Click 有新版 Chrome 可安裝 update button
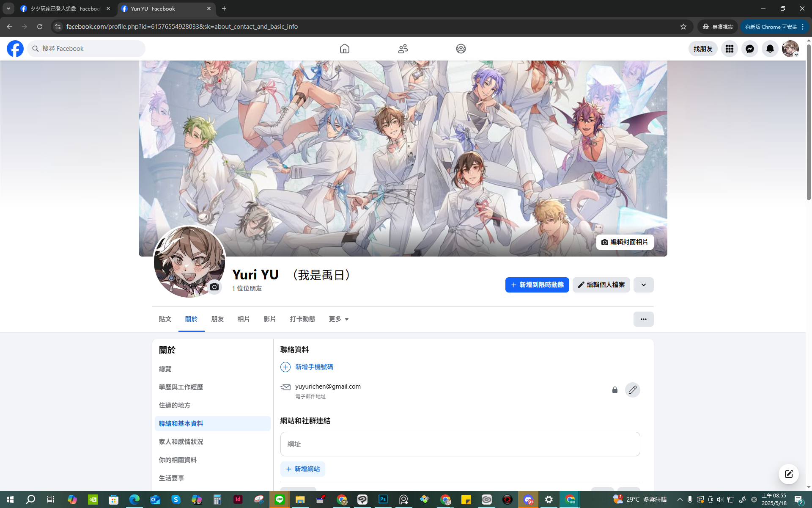The width and height of the screenshot is (812, 508). [x=771, y=27]
